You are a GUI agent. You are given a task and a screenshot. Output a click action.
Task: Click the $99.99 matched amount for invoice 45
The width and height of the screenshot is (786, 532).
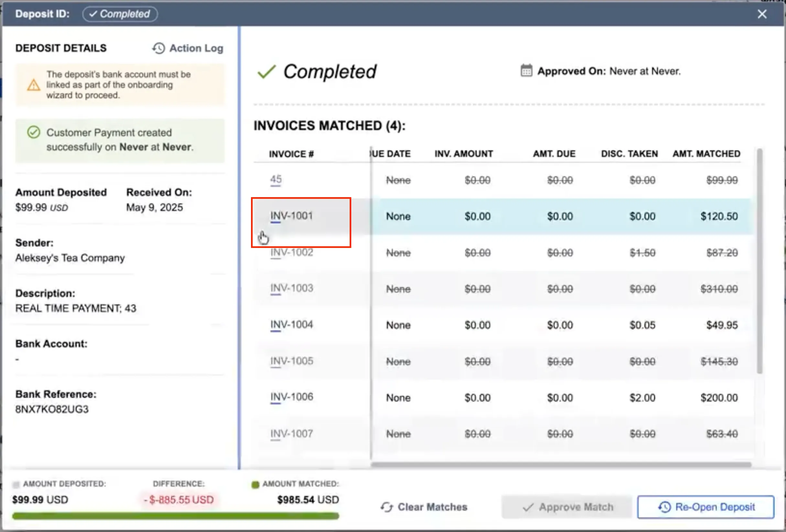tap(722, 180)
